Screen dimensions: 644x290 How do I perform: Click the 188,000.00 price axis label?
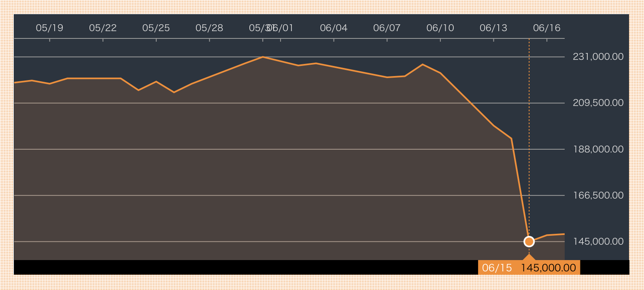(598, 149)
